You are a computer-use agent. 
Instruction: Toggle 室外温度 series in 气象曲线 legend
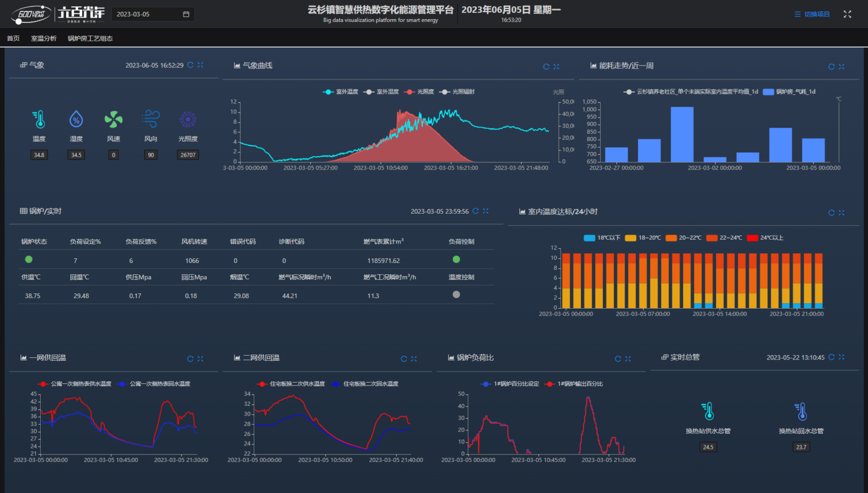pos(340,92)
